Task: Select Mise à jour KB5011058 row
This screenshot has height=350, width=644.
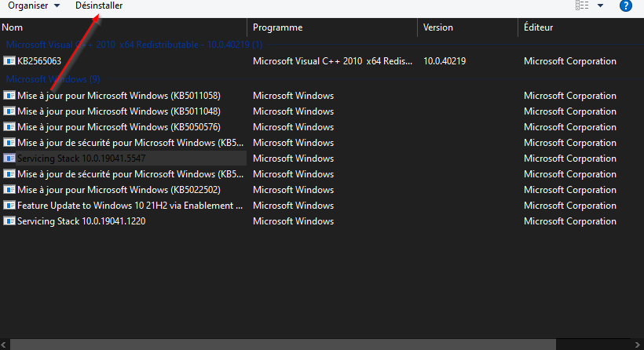Action: 119,96
